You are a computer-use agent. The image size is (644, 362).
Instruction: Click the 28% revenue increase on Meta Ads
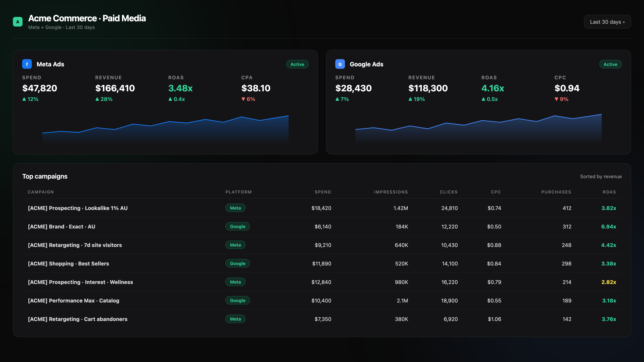tap(104, 99)
